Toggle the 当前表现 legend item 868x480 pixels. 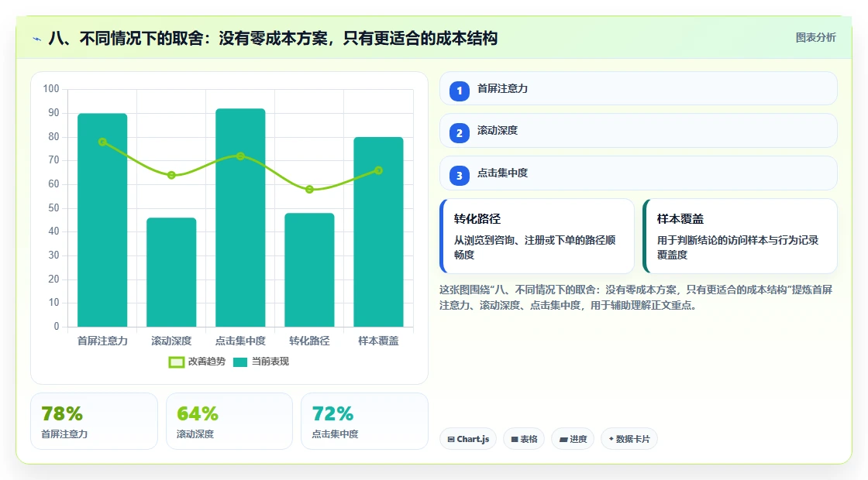coord(261,362)
